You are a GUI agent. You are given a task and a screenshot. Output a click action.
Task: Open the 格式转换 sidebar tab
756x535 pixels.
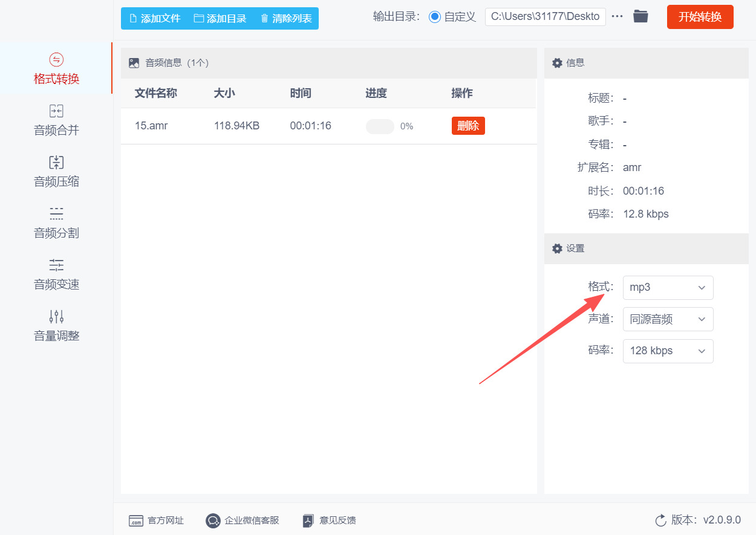(x=56, y=68)
